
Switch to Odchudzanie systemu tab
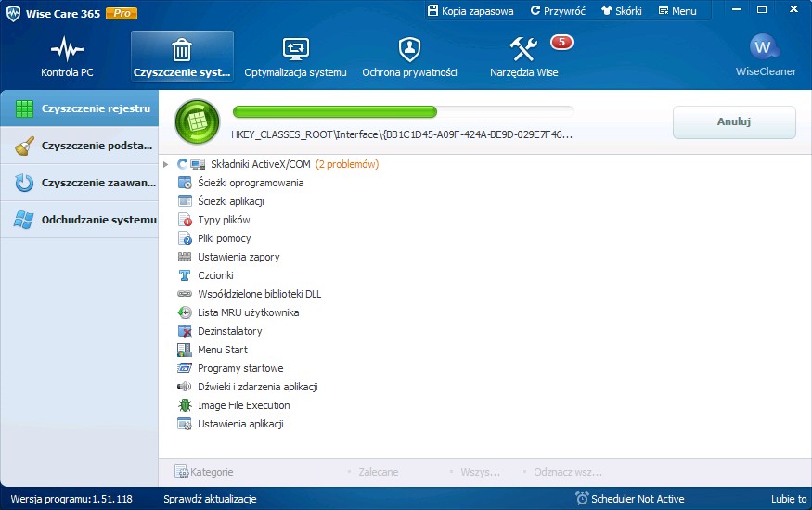point(79,220)
